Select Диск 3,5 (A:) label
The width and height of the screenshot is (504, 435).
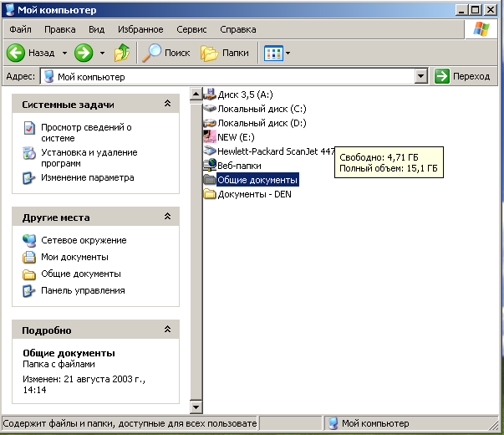[x=245, y=95]
